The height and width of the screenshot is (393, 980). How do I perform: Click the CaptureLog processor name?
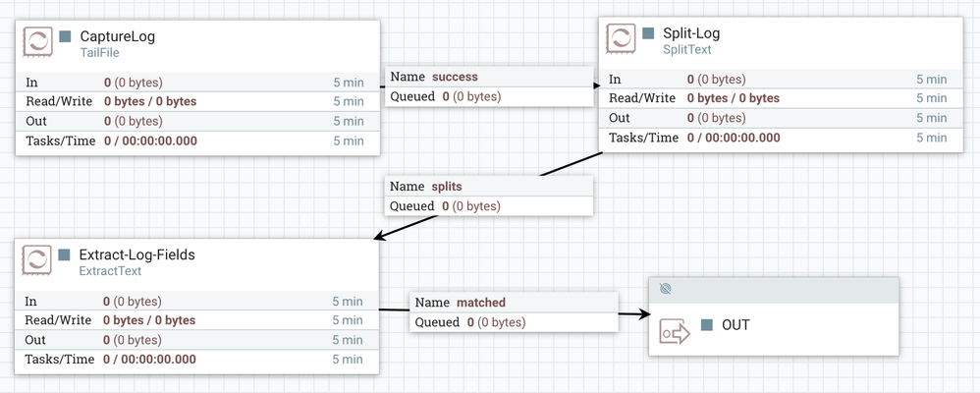118,36
